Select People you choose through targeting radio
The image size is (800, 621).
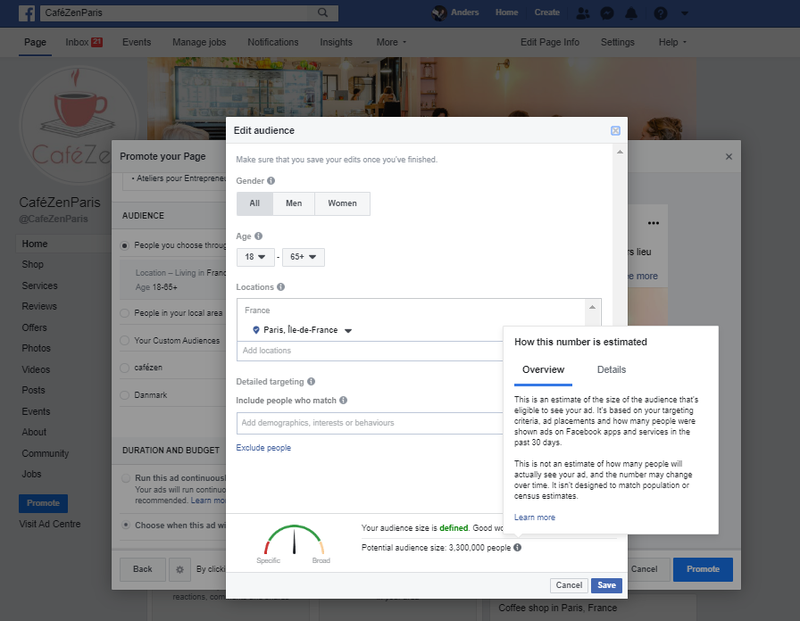click(124, 245)
